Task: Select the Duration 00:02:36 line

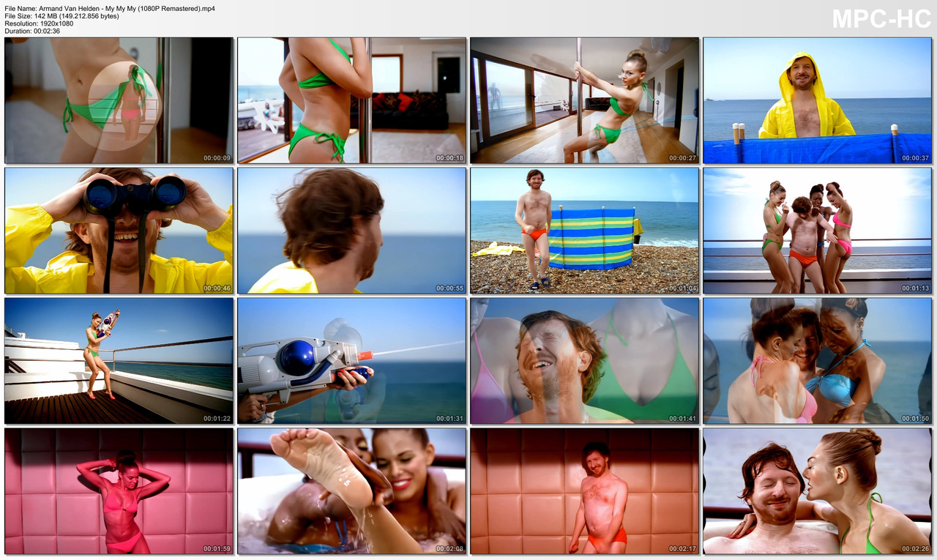Action: point(32,31)
